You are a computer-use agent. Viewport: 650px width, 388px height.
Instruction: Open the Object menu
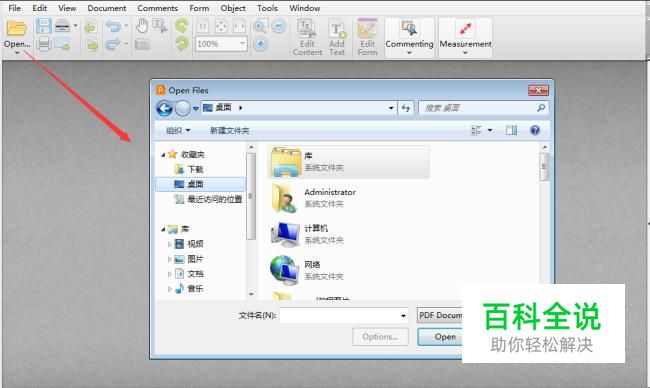click(233, 8)
